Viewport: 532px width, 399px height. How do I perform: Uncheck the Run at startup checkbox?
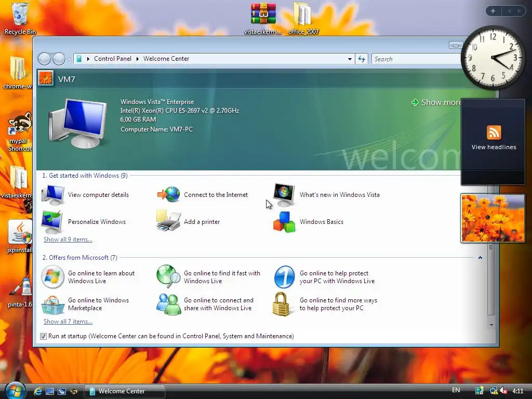(x=43, y=336)
